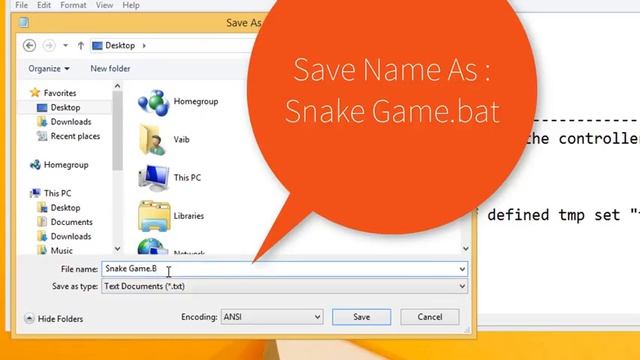The height and width of the screenshot is (360, 640).
Task: Select the Network globe icon
Action: coord(152,246)
